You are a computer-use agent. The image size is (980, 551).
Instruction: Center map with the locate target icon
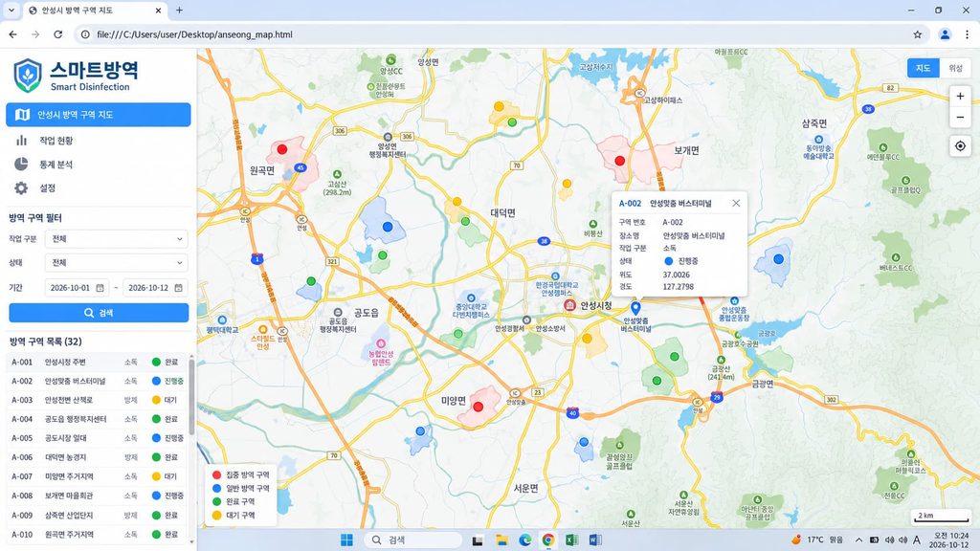point(960,146)
